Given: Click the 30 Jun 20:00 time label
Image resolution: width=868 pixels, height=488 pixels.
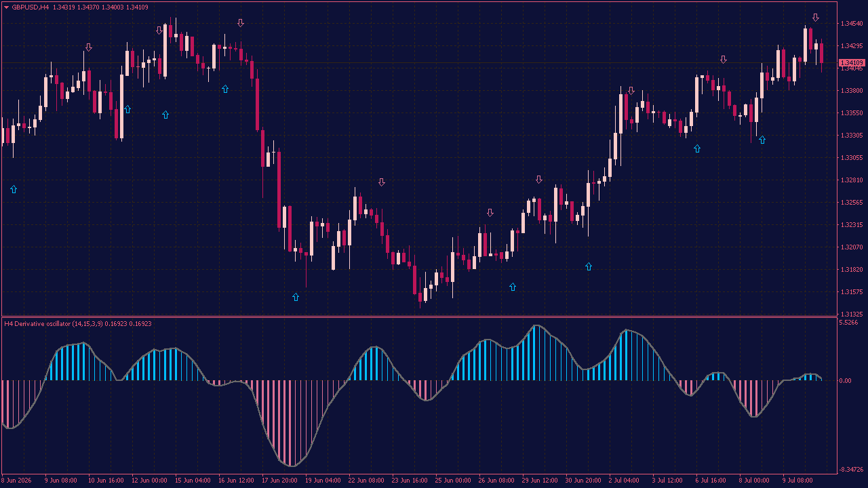Looking at the screenshot, I should pyautogui.click(x=583, y=481).
